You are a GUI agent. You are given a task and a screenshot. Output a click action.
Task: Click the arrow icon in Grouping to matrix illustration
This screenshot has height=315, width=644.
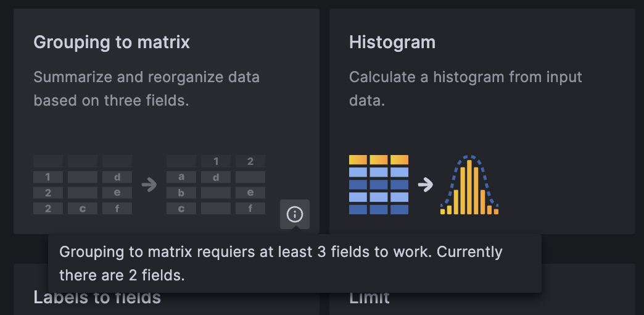[149, 184]
